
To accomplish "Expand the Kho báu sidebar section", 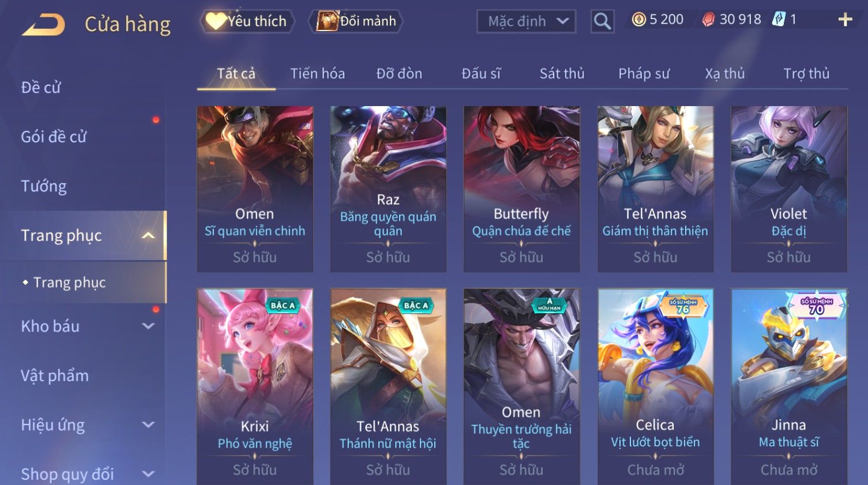I will click(148, 326).
